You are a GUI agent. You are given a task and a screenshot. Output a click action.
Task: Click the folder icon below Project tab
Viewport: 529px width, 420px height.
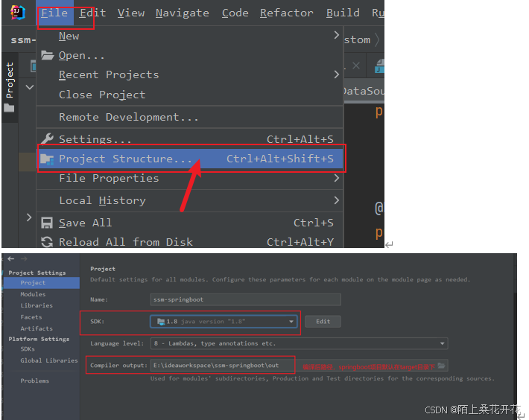[10, 108]
